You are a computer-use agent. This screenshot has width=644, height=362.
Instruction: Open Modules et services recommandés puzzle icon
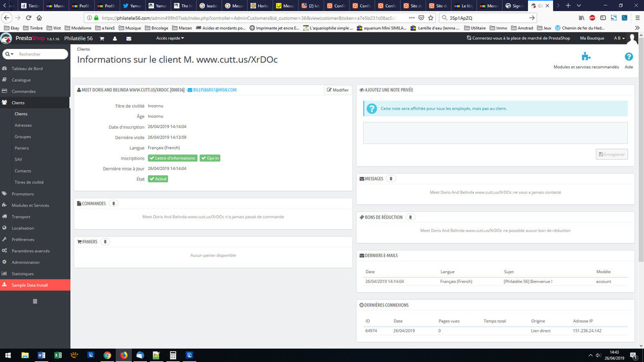(586, 56)
